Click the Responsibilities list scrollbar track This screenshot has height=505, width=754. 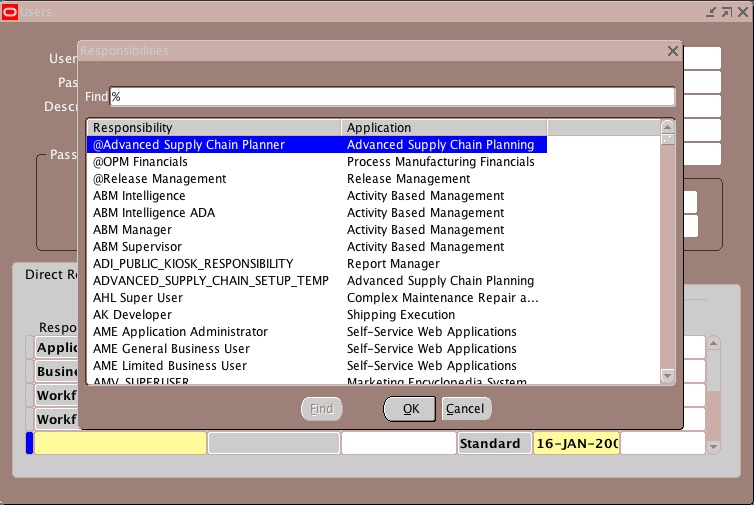(x=667, y=257)
